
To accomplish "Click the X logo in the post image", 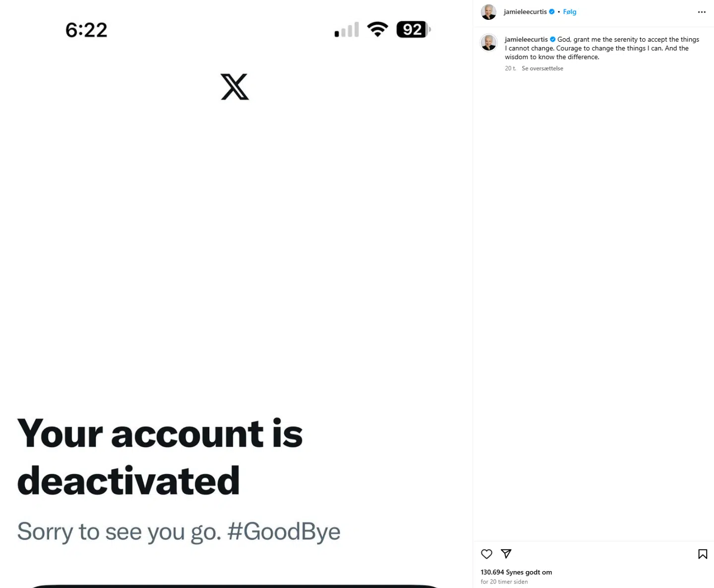I will [235, 87].
